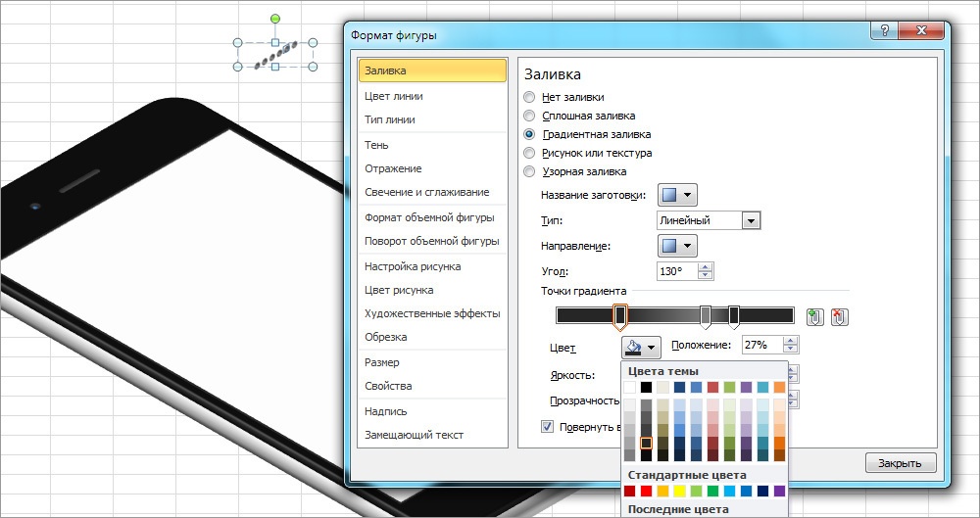
Task: Open help with the question mark button
Action: 884,32
